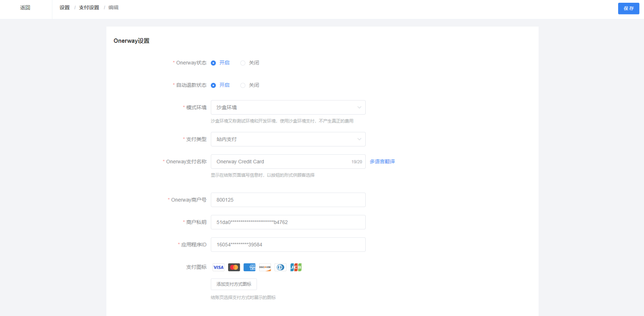
Task: Save settings with 保存 button
Action: point(629,8)
